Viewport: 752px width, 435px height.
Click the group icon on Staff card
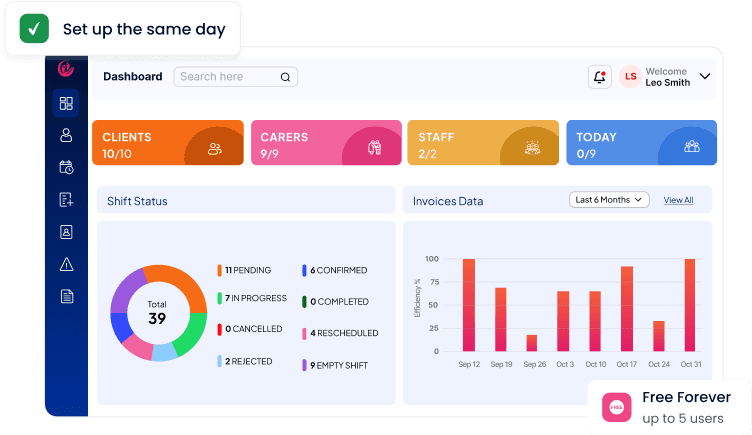[532, 148]
